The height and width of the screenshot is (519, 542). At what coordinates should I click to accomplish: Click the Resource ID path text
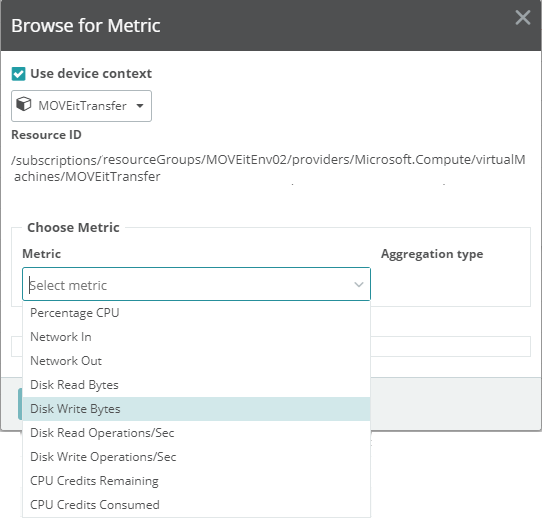click(x=268, y=168)
